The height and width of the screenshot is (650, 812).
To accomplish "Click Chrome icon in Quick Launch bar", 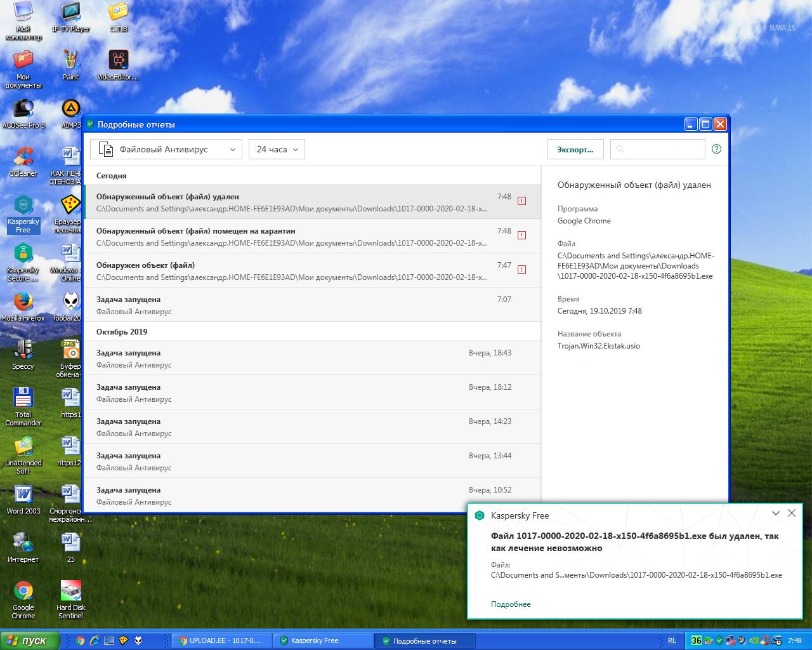I will tap(81, 640).
